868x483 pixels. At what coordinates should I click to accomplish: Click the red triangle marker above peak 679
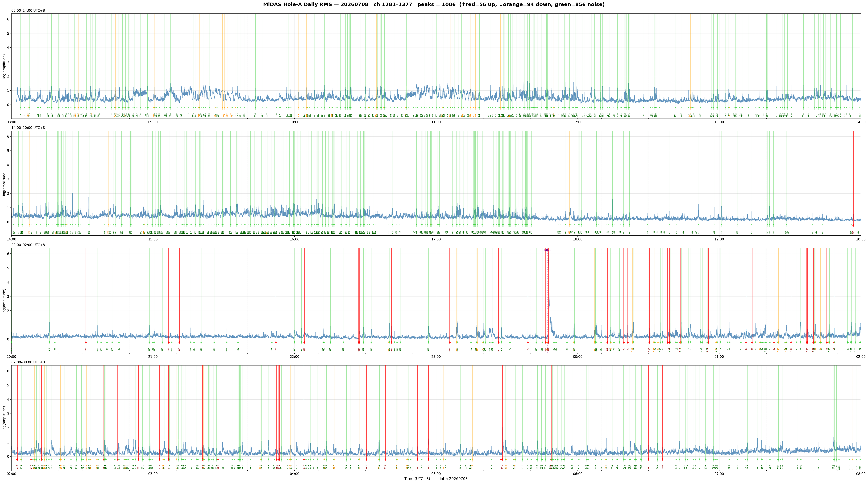(528, 342)
